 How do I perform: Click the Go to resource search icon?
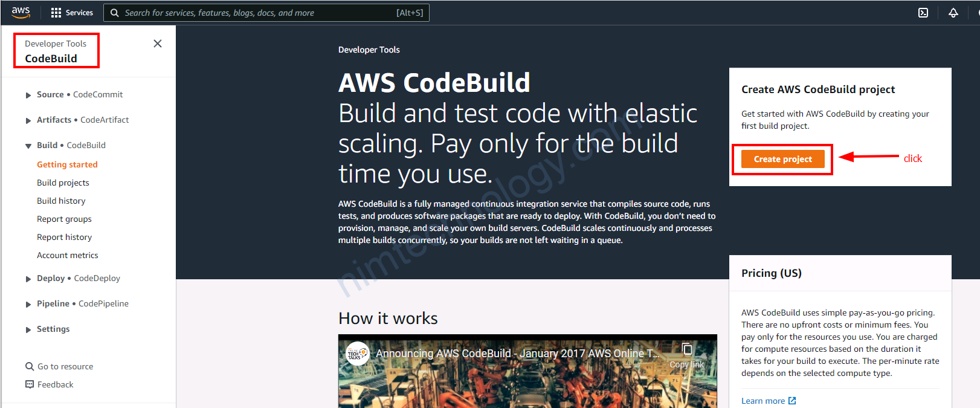(x=30, y=366)
